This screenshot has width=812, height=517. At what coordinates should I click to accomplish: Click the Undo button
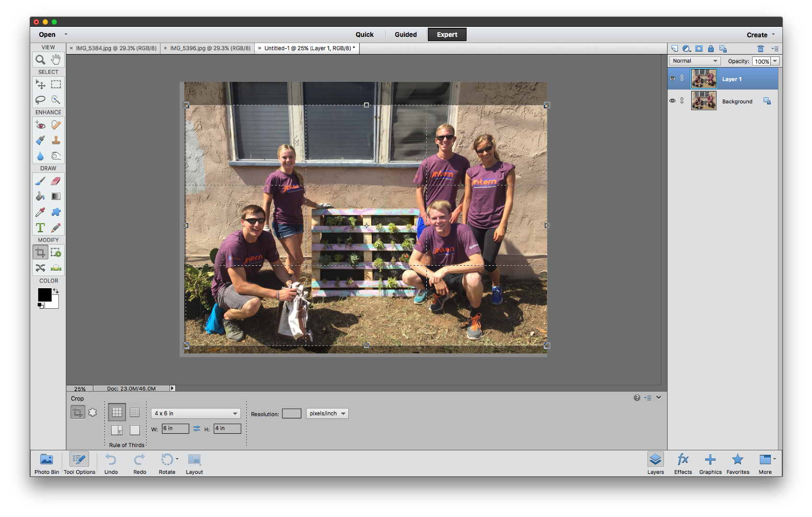[111, 464]
